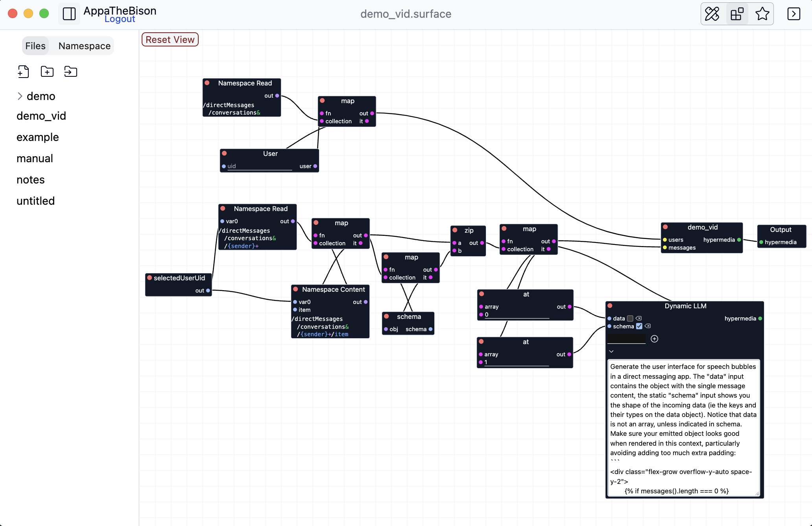This screenshot has width=812, height=526.
Task: Click the Reset View button
Action: tap(170, 39)
